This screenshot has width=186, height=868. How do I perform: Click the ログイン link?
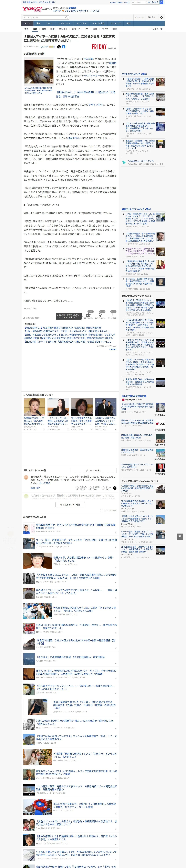tap(57, 11)
